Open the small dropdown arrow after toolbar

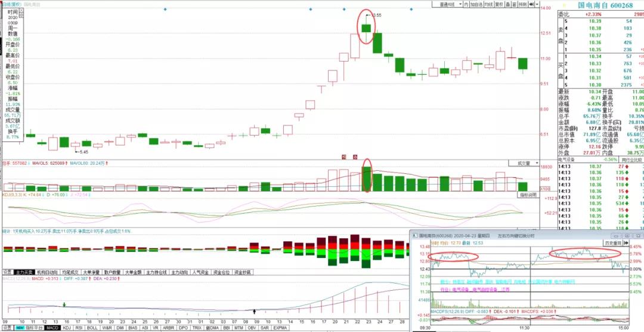pyautogui.click(x=537, y=4)
